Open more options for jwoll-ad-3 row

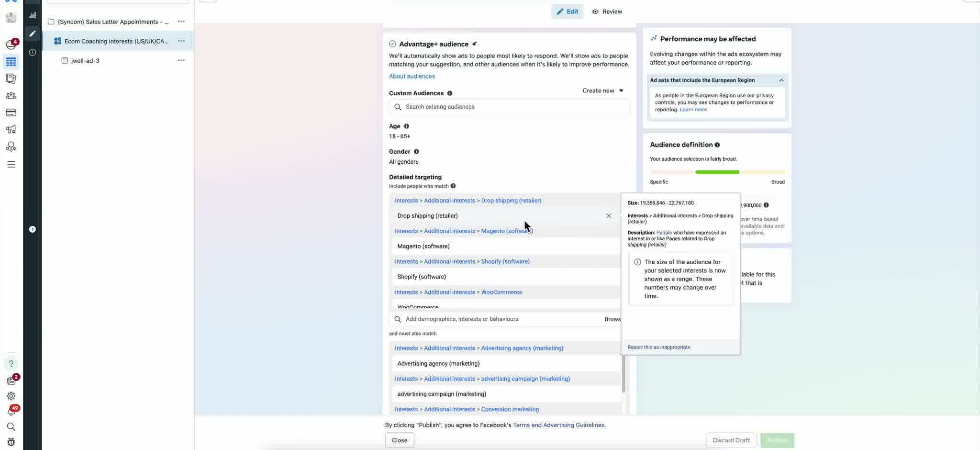(x=181, y=61)
